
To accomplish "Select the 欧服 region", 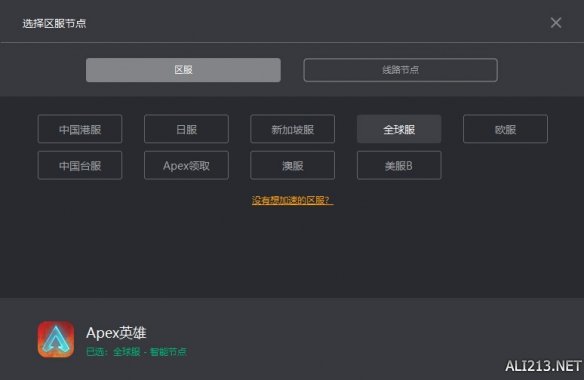I will tap(505, 129).
